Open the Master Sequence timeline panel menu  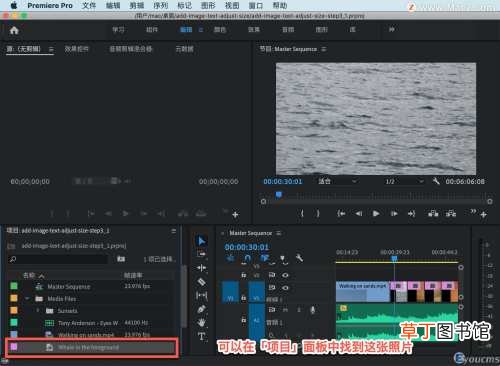coord(279,233)
